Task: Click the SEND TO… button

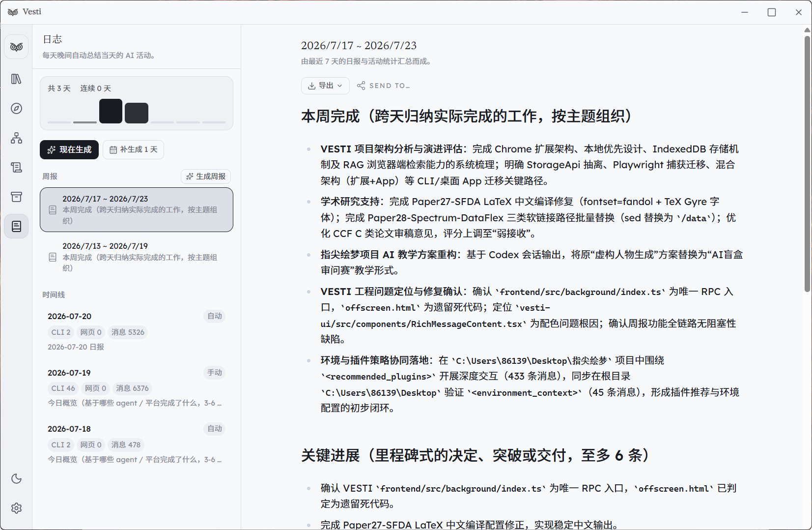Action: [x=384, y=86]
